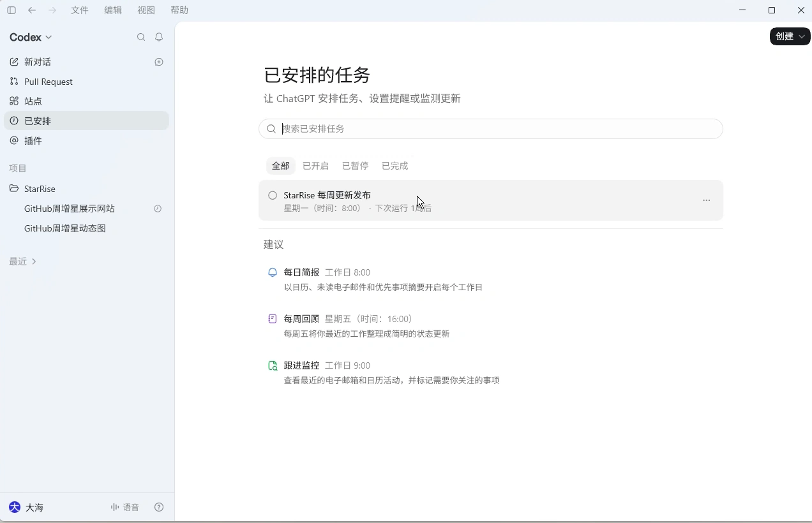The image size is (812, 523).
Task: Click the 大海 user avatar
Action: (x=15, y=507)
